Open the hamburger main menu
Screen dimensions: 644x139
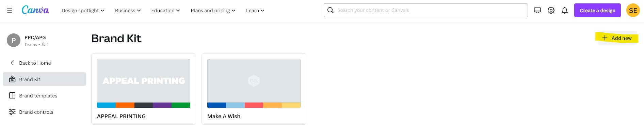tap(10, 10)
